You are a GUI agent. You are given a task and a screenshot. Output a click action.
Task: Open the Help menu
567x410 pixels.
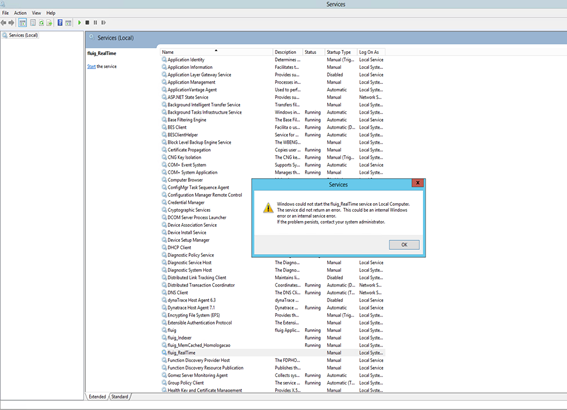pyautogui.click(x=51, y=13)
